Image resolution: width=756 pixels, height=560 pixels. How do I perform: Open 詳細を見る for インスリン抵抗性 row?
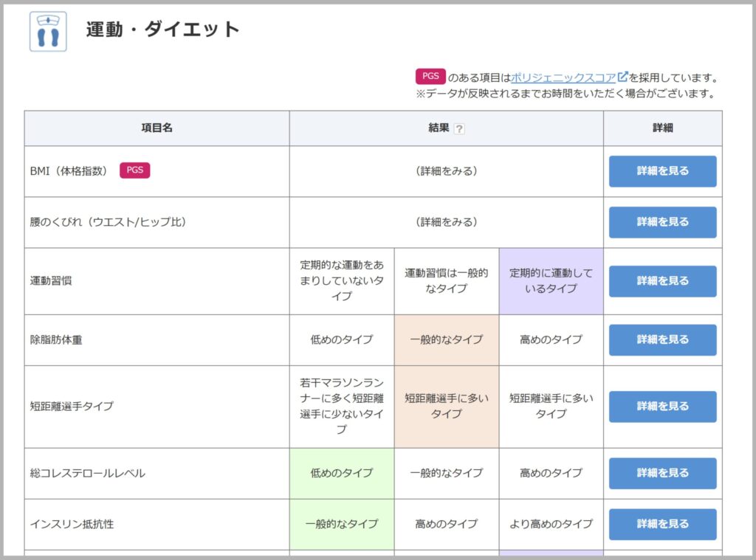pyautogui.click(x=662, y=525)
